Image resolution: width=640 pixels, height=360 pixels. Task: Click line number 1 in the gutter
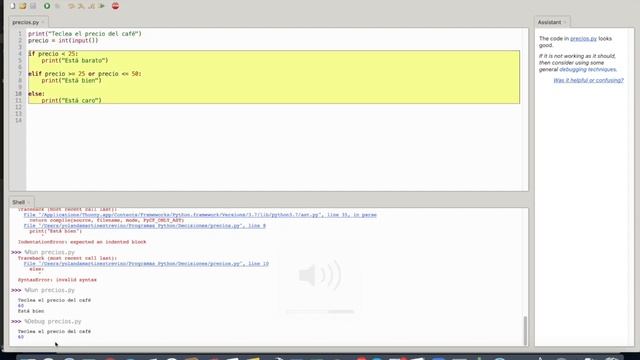tap(20, 33)
